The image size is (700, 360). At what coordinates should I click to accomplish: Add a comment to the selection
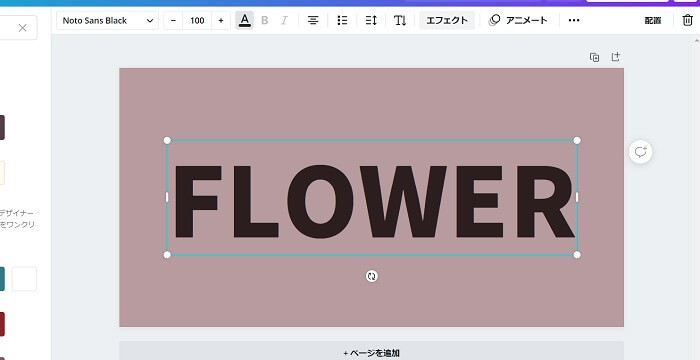[x=641, y=152]
